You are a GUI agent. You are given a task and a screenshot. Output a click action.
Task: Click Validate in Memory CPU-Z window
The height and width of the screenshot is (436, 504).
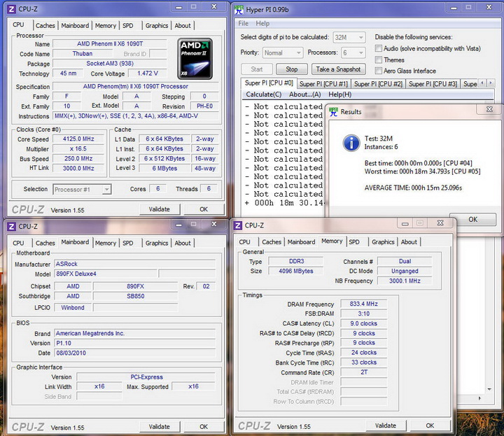coord(386,426)
